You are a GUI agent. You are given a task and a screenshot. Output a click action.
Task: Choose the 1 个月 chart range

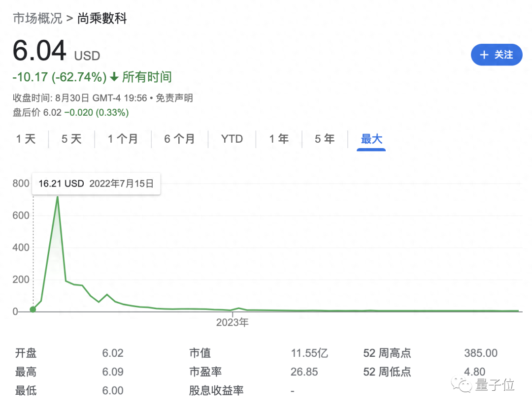(123, 139)
